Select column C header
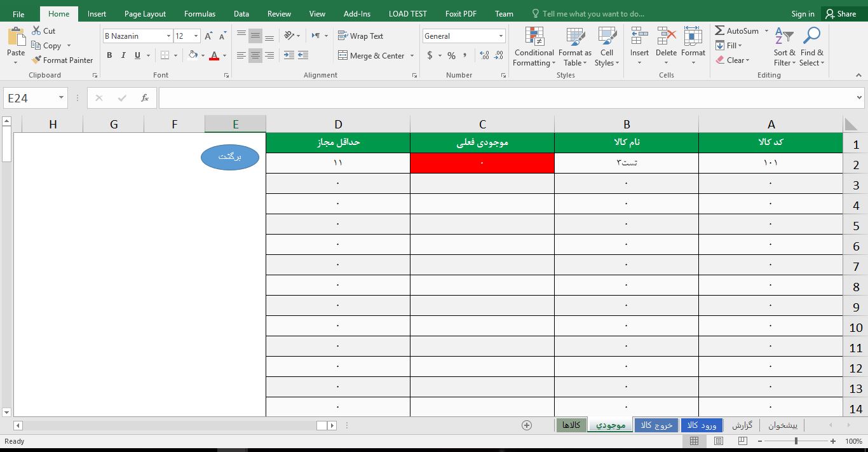 pyautogui.click(x=482, y=124)
